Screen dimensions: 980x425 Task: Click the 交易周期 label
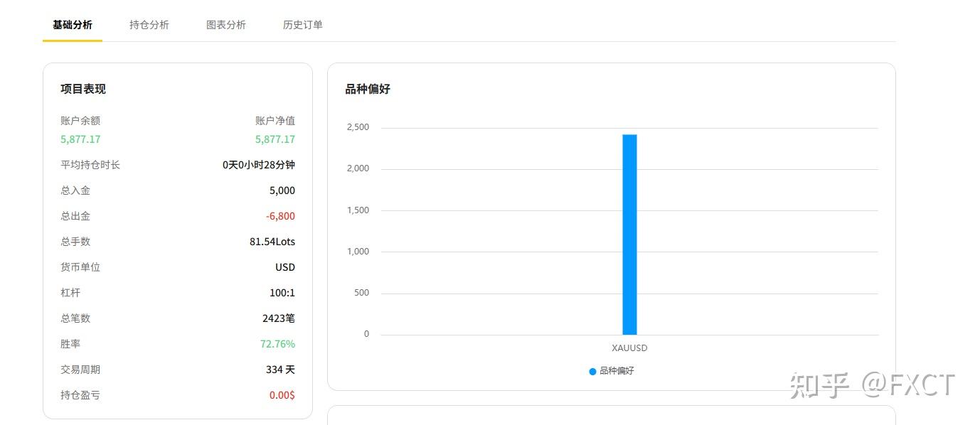tap(80, 370)
